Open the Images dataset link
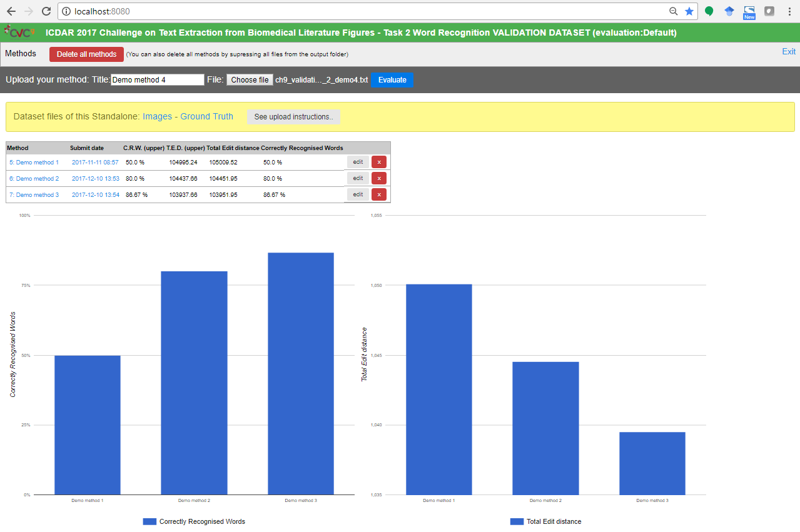Viewport: 800px width, 532px height. (x=157, y=116)
